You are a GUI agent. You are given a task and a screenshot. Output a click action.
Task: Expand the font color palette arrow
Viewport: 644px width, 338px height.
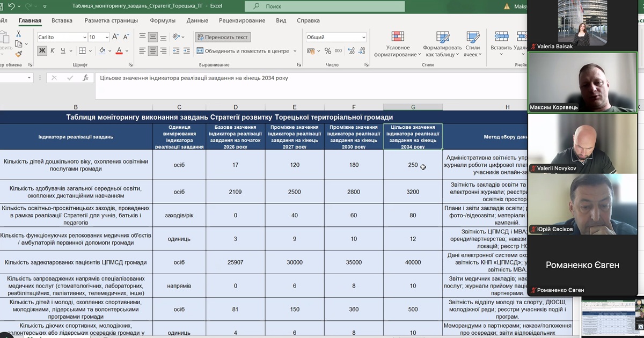point(127,51)
